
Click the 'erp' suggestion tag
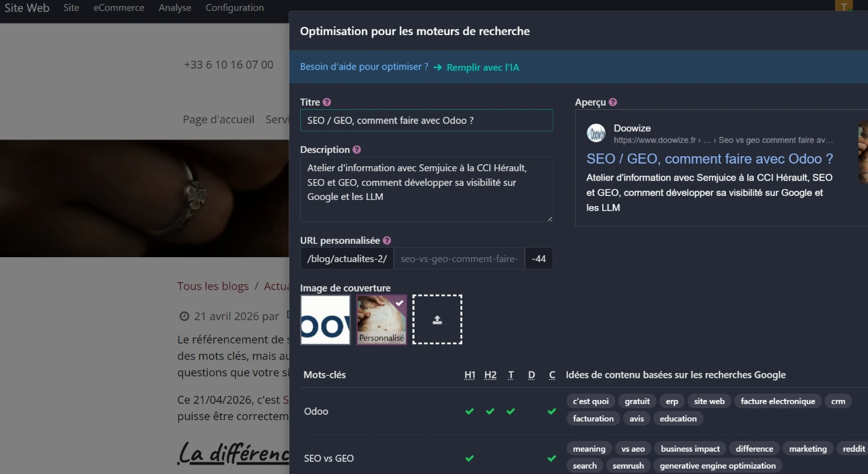coord(672,401)
